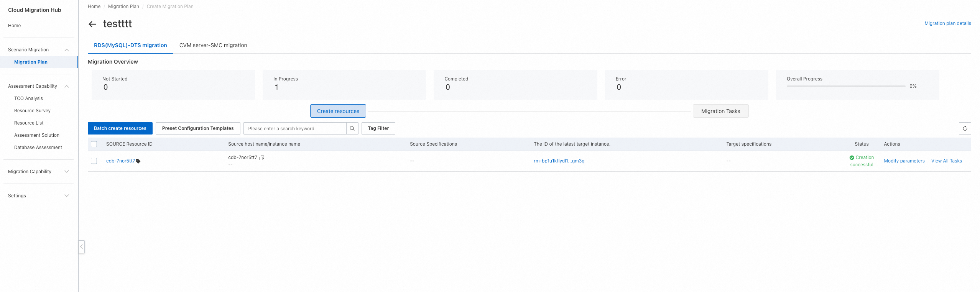980x292 pixels.
Task: Click the Cloud Migration Hub title
Action: (35, 10)
